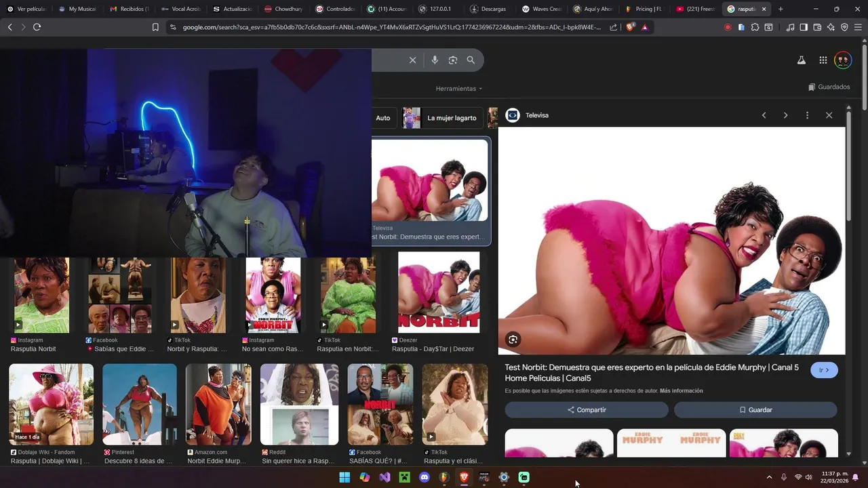
Task: Open the music note playlist icon
Action: point(790,27)
